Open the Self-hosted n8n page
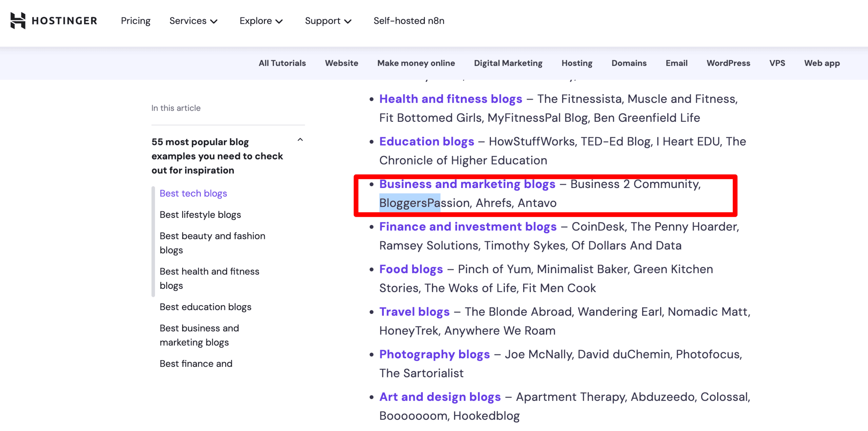This screenshot has height=431, width=868. [409, 21]
